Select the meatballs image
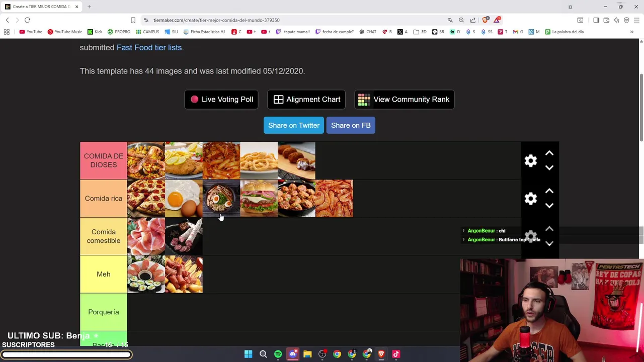Viewport: 644px width, 362px height. pyautogui.click(x=296, y=199)
